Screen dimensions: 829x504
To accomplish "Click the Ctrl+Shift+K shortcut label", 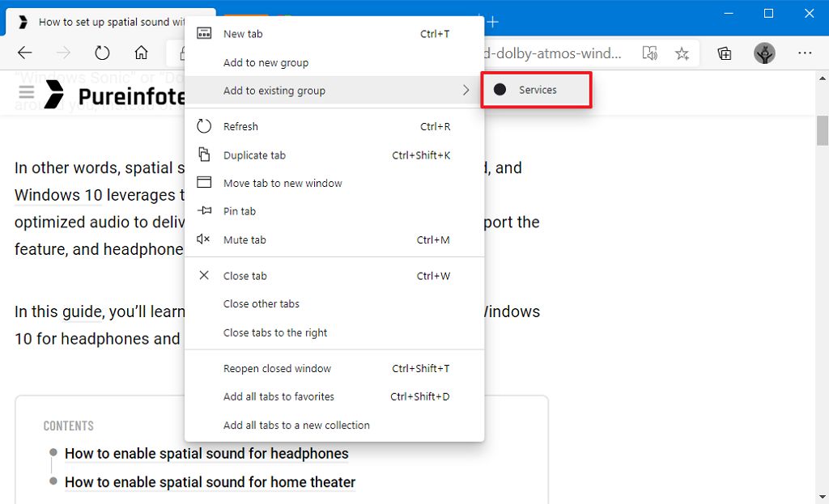I will click(x=421, y=155).
